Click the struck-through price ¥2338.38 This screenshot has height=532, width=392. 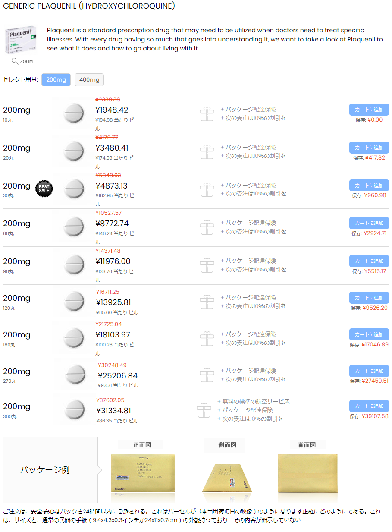pyautogui.click(x=108, y=99)
